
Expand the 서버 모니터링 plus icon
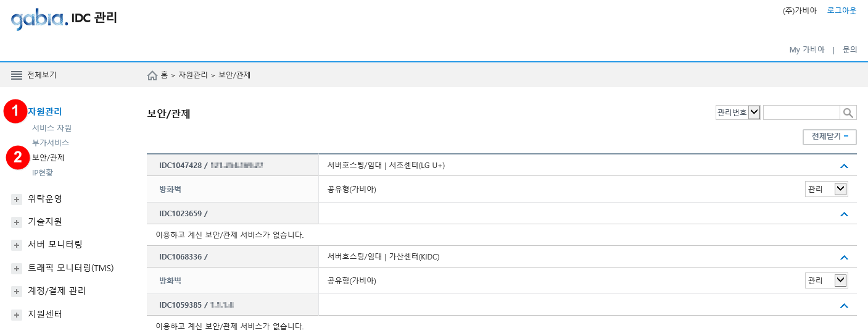(x=17, y=245)
